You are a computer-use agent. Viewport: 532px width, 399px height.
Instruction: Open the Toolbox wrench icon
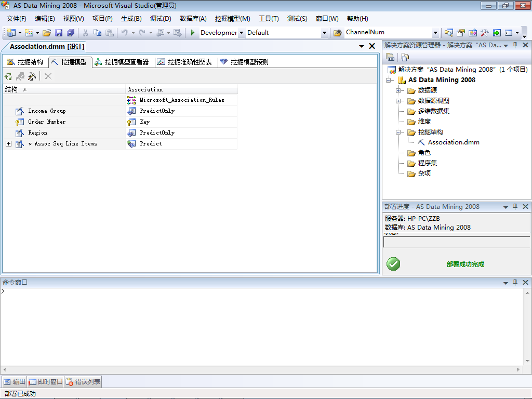pos(485,33)
